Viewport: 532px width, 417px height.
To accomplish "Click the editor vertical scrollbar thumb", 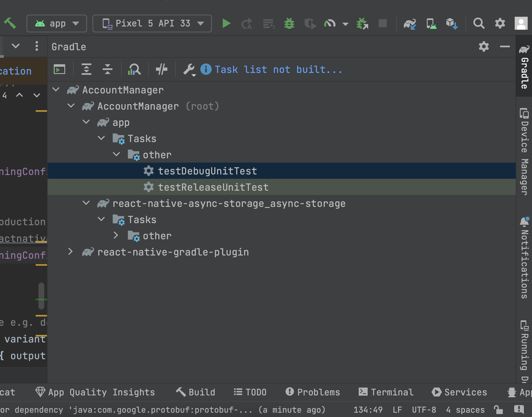I will tap(41, 296).
